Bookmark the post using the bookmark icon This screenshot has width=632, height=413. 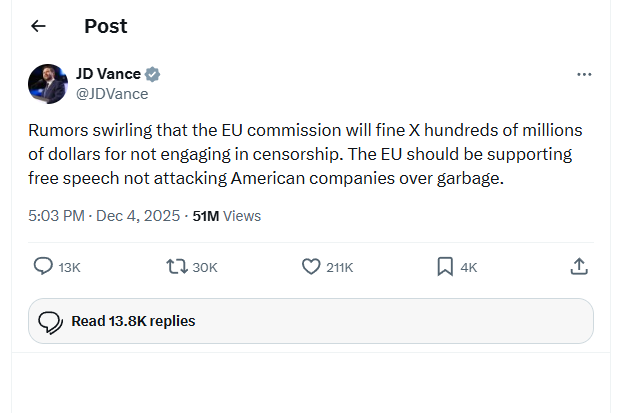[445, 266]
